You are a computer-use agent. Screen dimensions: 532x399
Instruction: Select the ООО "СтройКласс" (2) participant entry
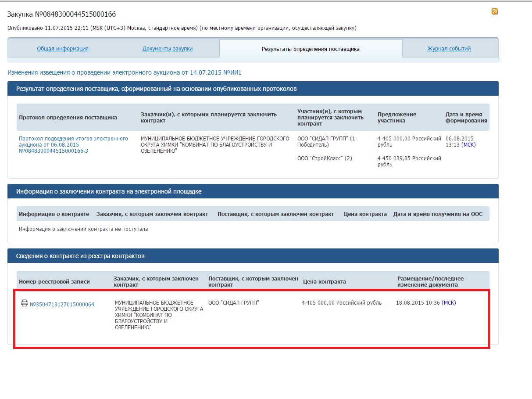[x=325, y=158]
